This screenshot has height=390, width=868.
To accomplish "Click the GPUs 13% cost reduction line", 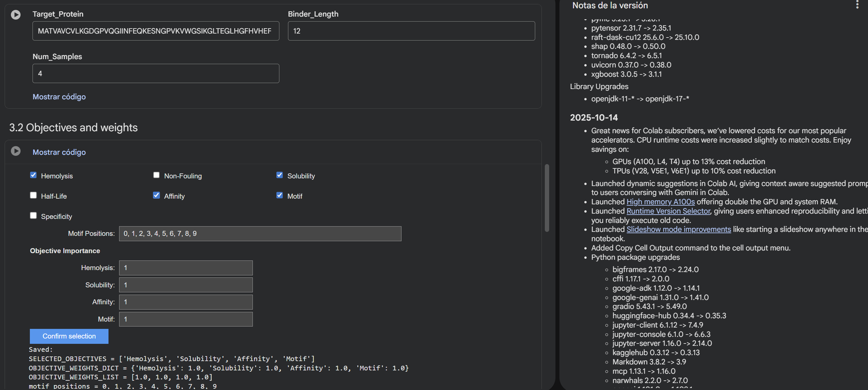I will 689,161.
